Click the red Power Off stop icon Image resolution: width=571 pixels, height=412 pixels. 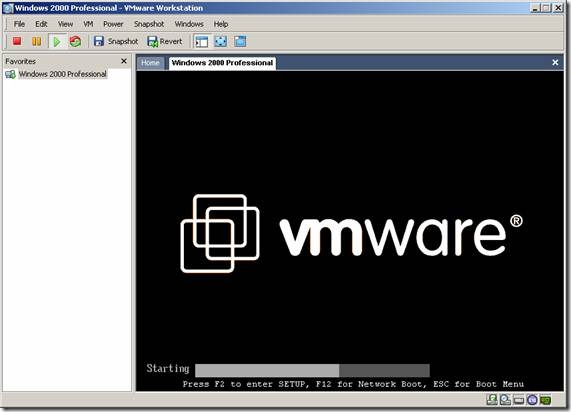click(x=17, y=41)
